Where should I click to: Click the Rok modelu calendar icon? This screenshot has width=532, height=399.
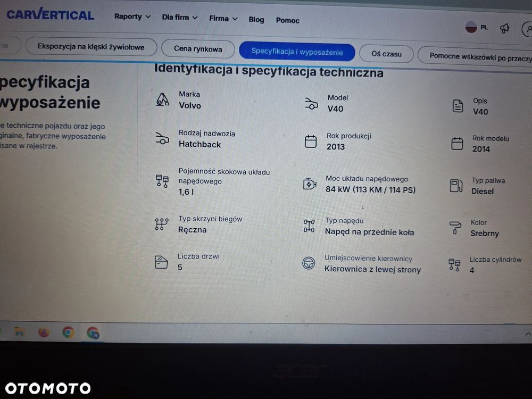[x=457, y=143]
